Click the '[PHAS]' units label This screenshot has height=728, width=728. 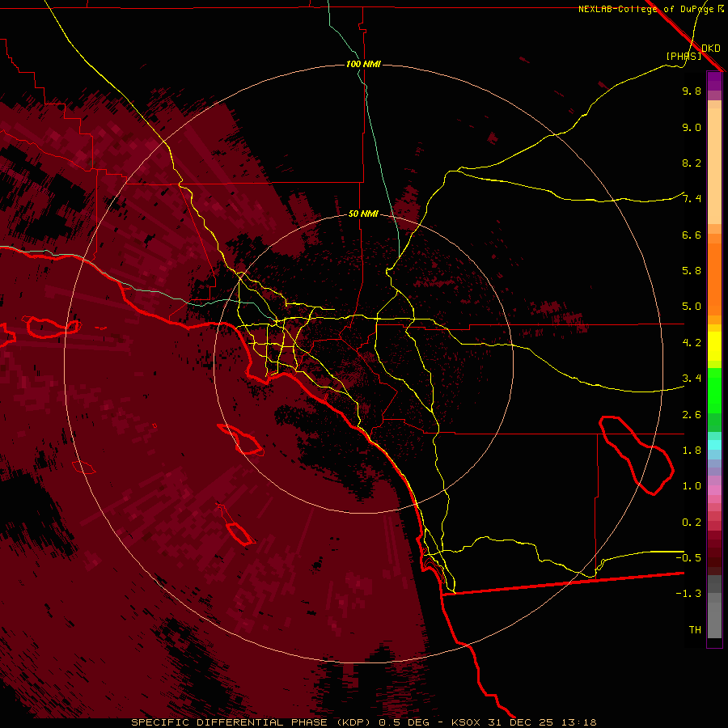point(684,56)
